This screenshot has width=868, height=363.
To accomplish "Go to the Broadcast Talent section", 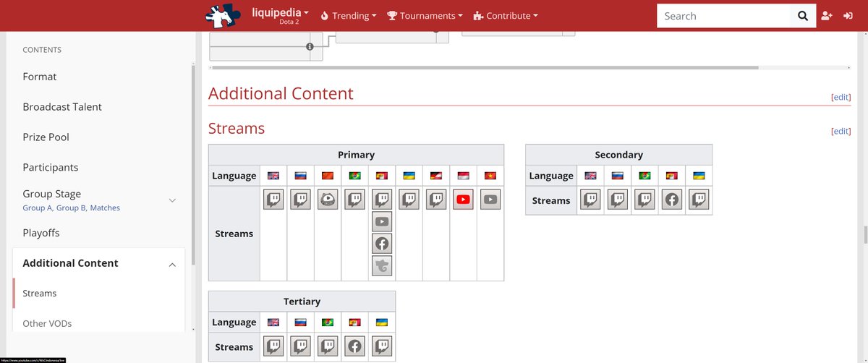I will click(62, 107).
